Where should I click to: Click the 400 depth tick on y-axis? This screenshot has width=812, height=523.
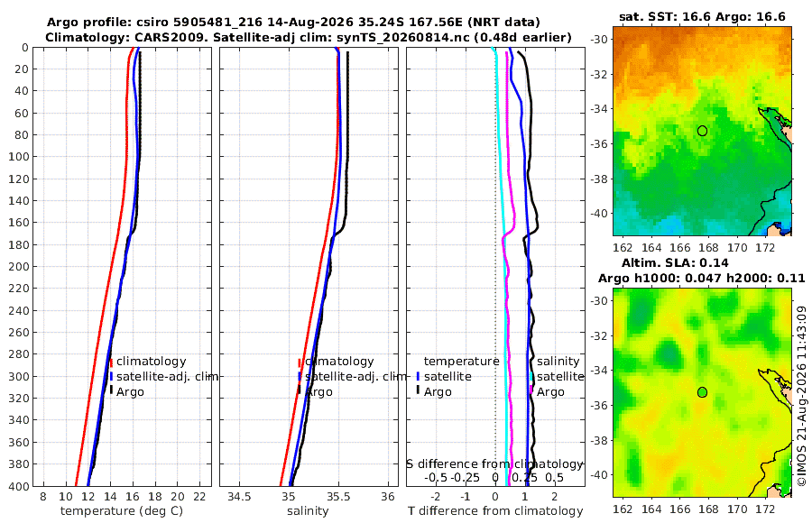(x=19, y=486)
